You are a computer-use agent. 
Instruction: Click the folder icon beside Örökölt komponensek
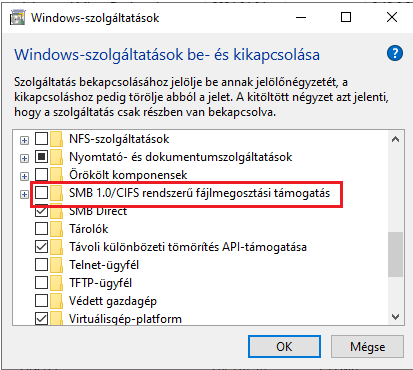pos(57,175)
